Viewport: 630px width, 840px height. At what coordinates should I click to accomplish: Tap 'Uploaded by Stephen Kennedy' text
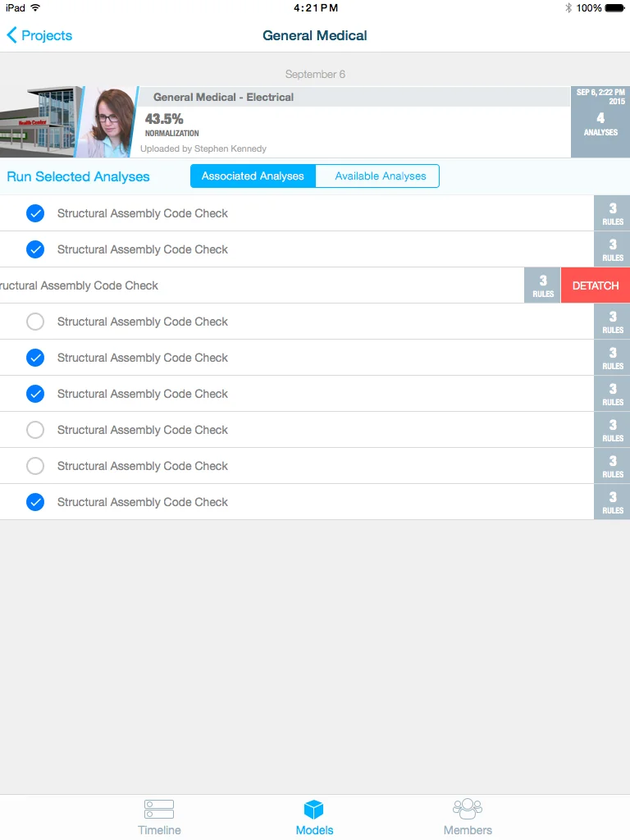click(203, 148)
